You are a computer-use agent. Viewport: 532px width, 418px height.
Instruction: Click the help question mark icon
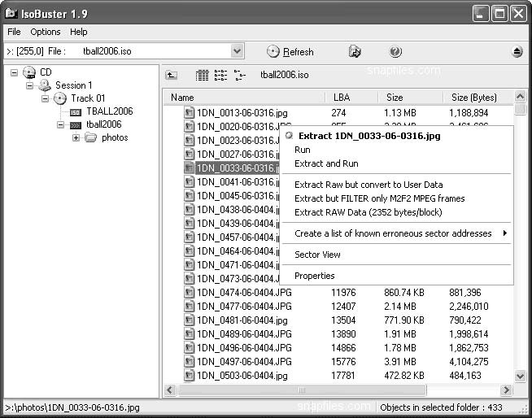pyautogui.click(x=395, y=51)
